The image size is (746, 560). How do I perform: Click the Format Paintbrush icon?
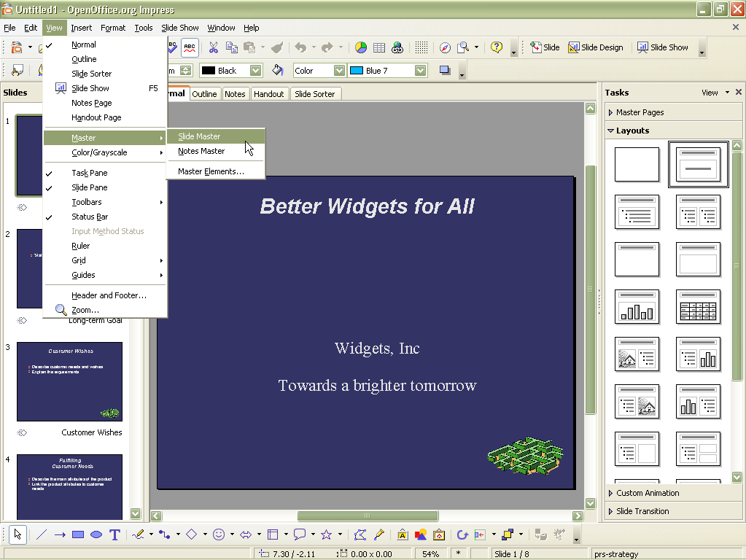[x=277, y=47]
